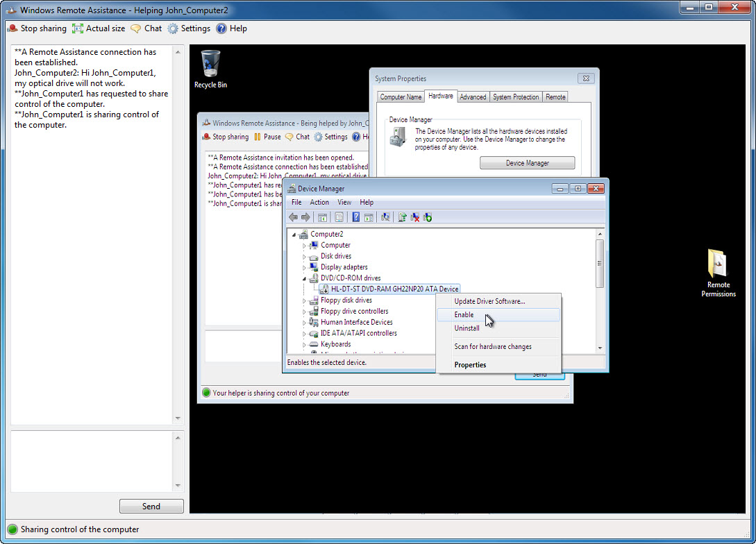This screenshot has height=544, width=756.
Task: Collapse the DVD/CD-ROM drives category
Action: (304, 278)
